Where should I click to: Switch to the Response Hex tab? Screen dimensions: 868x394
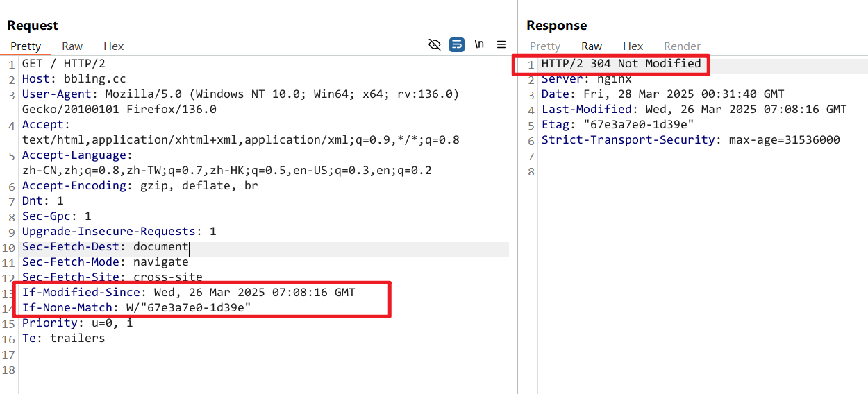point(633,46)
